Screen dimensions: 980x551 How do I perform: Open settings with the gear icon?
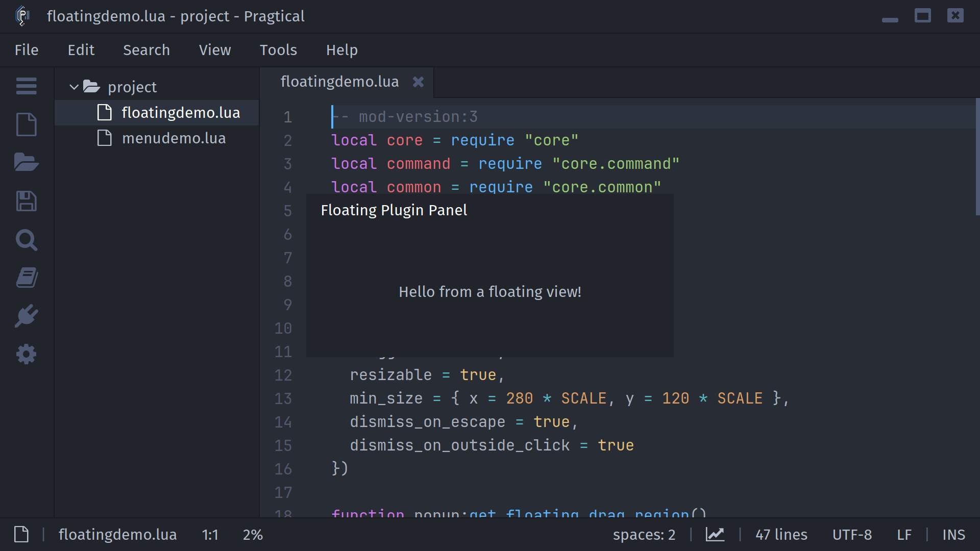click(x=26, y=354)
